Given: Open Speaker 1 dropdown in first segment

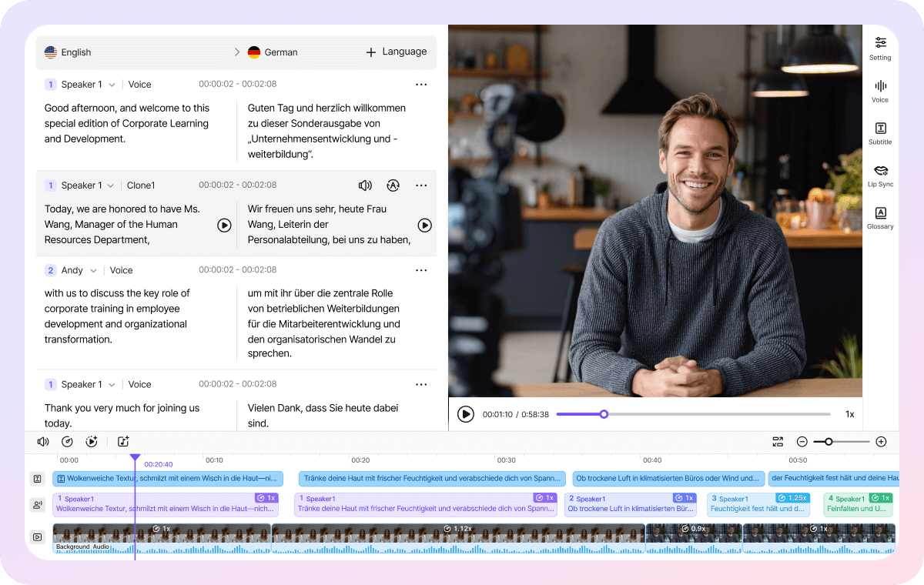Looking at the screenshot, I should (x=112, y=85).
